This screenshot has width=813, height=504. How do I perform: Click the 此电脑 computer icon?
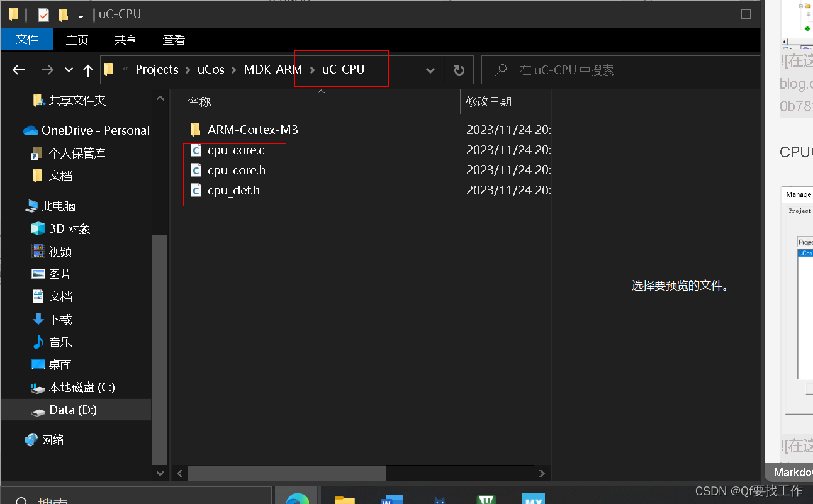pos(31,206)
